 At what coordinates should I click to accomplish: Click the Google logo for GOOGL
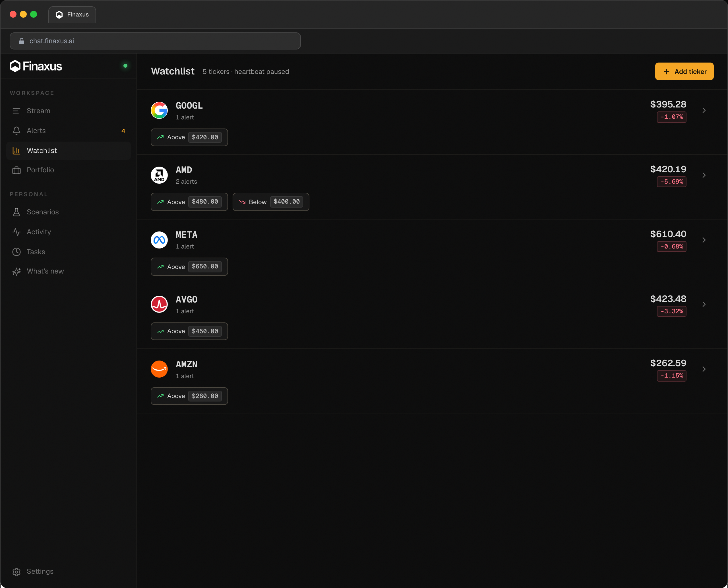coord(159,110)
